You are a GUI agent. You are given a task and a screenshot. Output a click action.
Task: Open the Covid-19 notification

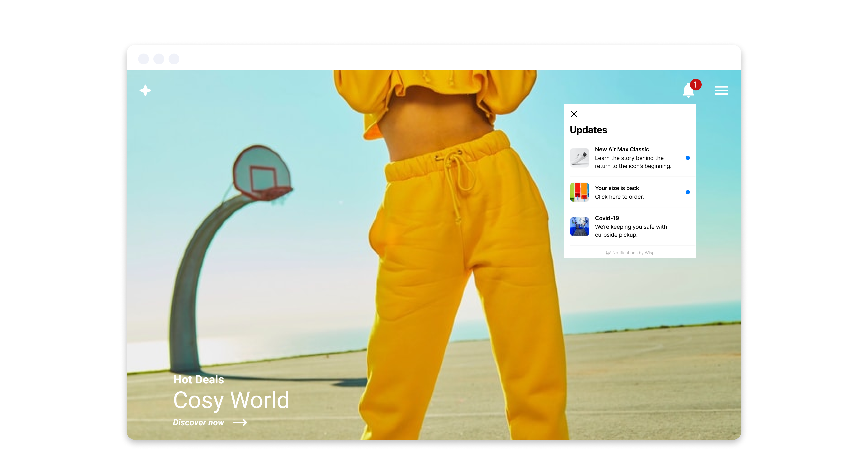pyautogui.click(x=630, y=226)
